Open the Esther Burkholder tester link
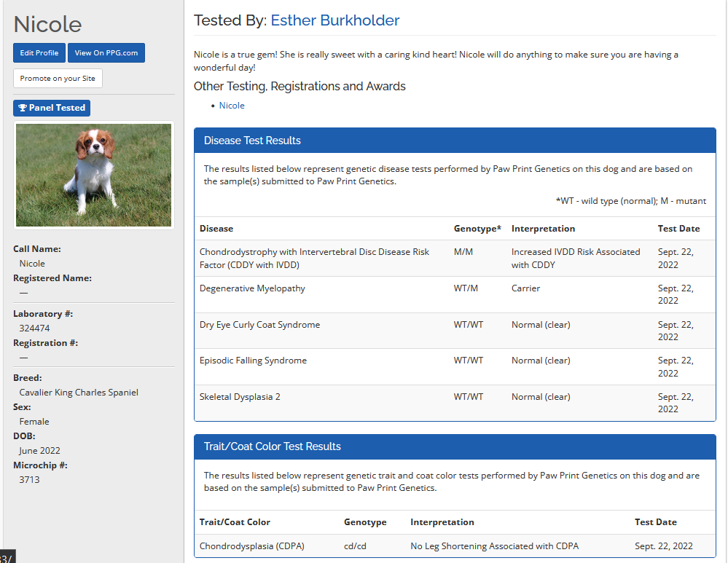This screenshot has height=563, width=728. 334,20
